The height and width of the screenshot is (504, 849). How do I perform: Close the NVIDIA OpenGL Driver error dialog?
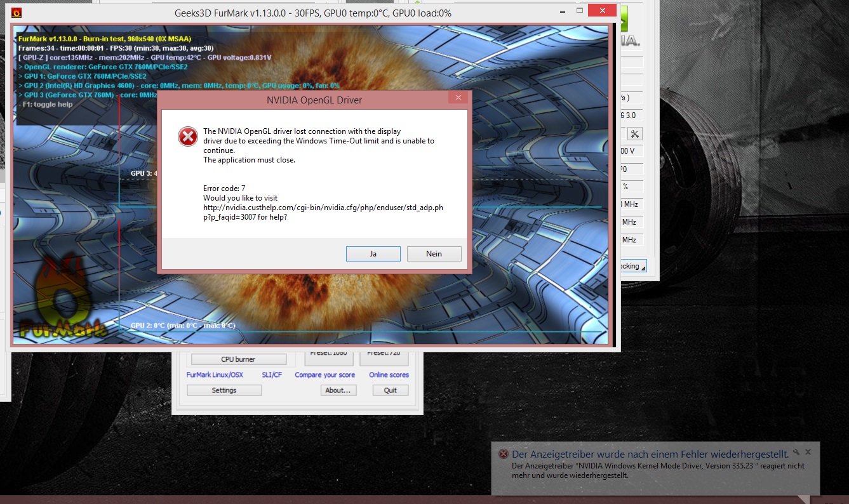click(x=457, y=98)
